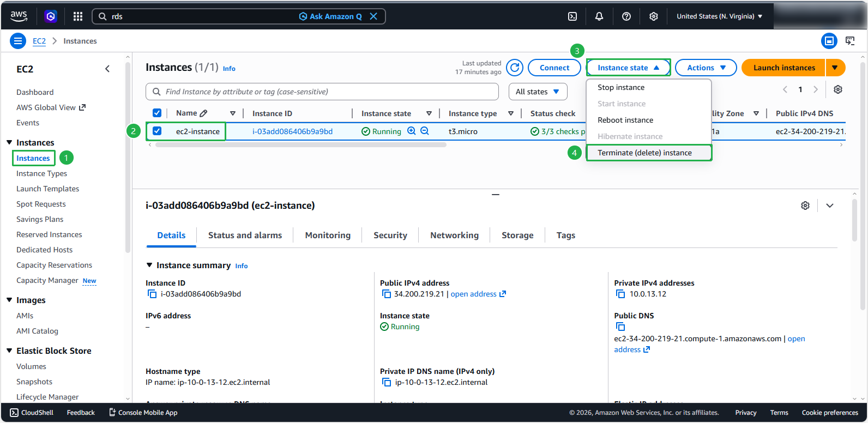Copy the Public DNS value
This screenshot has width=868, height=423.
tap(620, 327)
